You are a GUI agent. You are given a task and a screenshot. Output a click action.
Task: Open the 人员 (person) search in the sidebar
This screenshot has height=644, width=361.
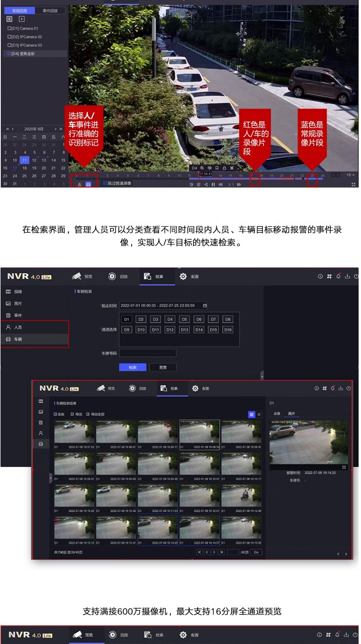pos(18,327)
